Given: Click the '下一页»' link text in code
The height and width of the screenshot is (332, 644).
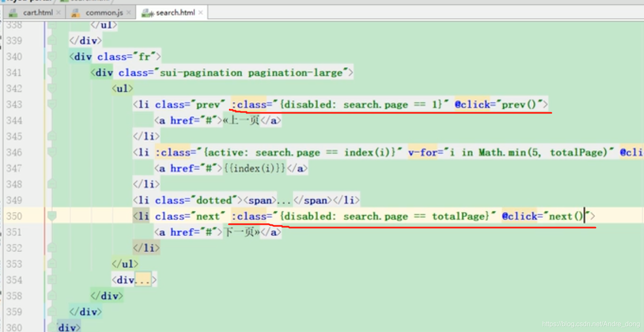Looking at the screenshot, I should [241, 232].
